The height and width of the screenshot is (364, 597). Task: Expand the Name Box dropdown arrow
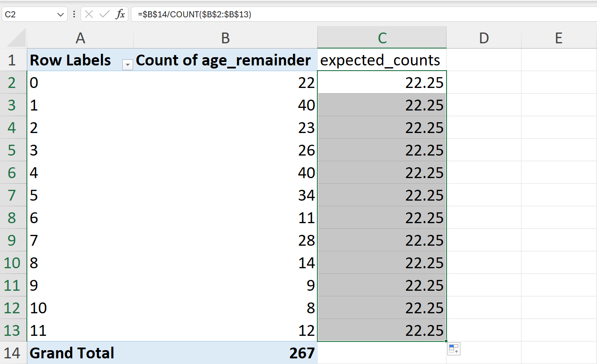tap(60, 14)
